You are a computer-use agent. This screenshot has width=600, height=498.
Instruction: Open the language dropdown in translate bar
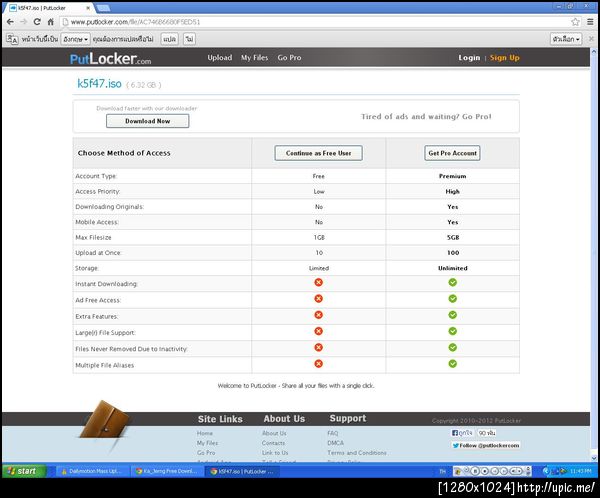pos(75,39)
